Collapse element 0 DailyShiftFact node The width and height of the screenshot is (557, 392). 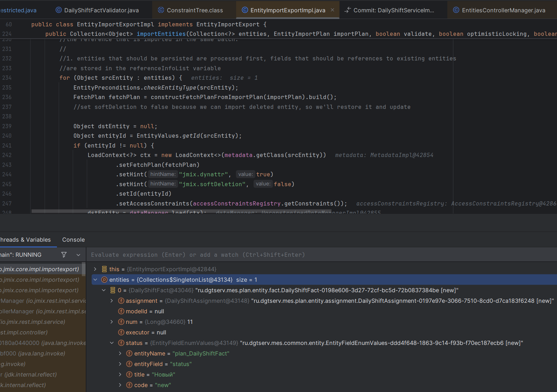(x=104, y=290)
